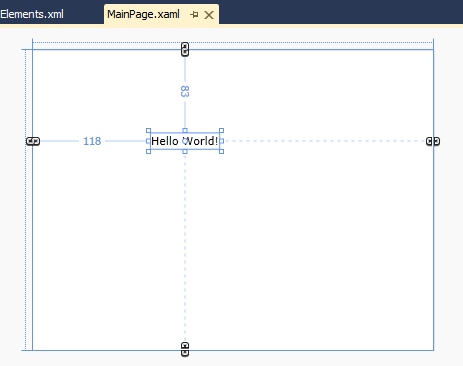Click the top-left resize handle of Hello World!
Screen dimensions: 463x366
pyautogui.click(x=149, y=131)
